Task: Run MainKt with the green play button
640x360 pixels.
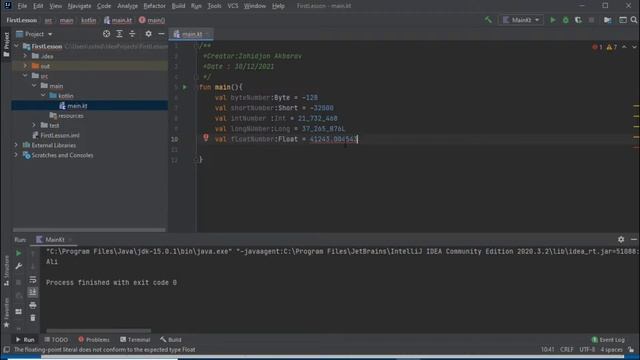Action: point(553,20)
